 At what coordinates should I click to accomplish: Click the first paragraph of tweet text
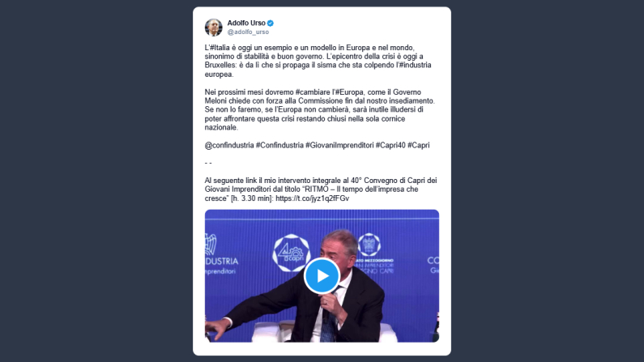pyautogui.click(x=318, y=61)
